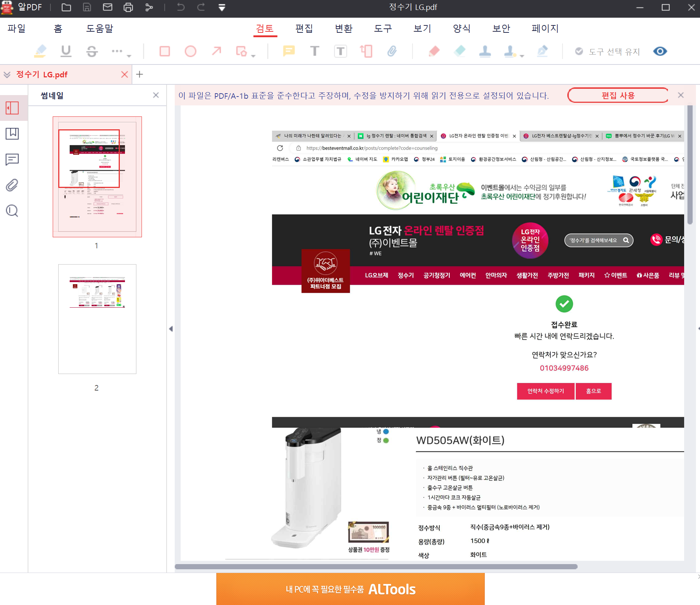Select the circle drawing tool
This screenshot has width=700, height=605.
[x=191, y=51]
